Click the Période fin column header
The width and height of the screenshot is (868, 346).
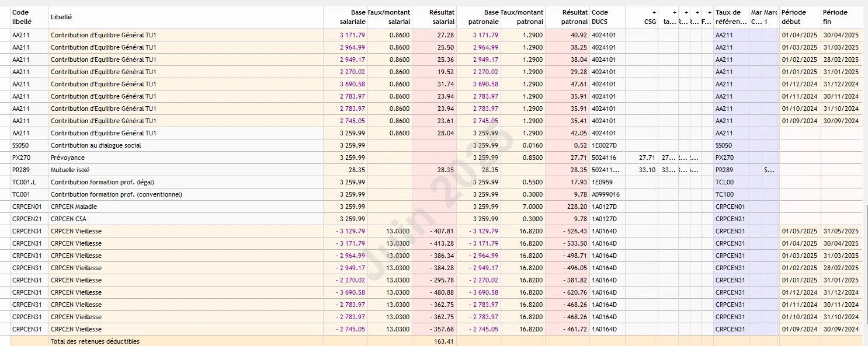click(x=842, y=17)
